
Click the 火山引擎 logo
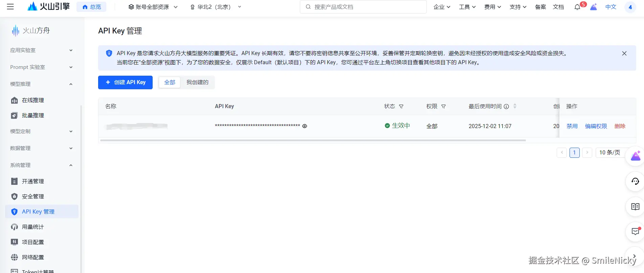click(49, 6)
